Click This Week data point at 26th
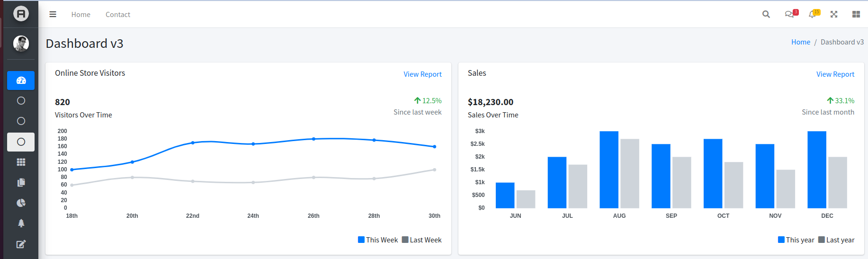 click(313, 139)
